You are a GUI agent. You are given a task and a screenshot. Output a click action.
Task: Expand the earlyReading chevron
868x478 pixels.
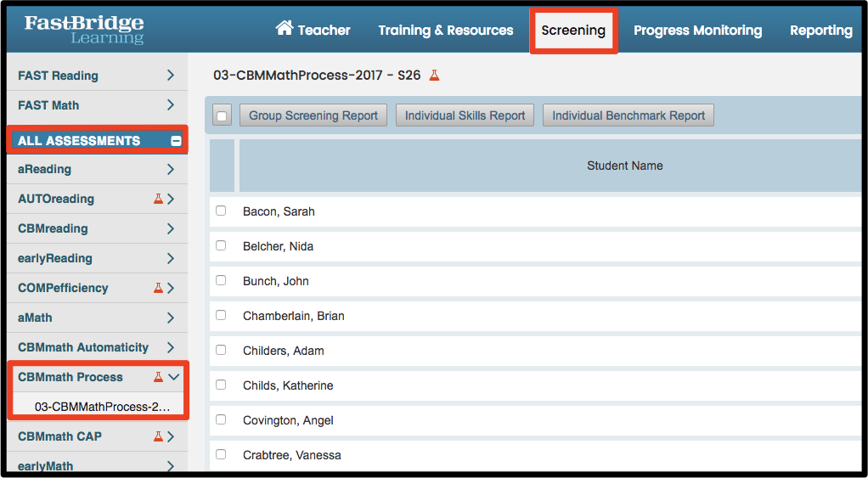tap(171, 258)
